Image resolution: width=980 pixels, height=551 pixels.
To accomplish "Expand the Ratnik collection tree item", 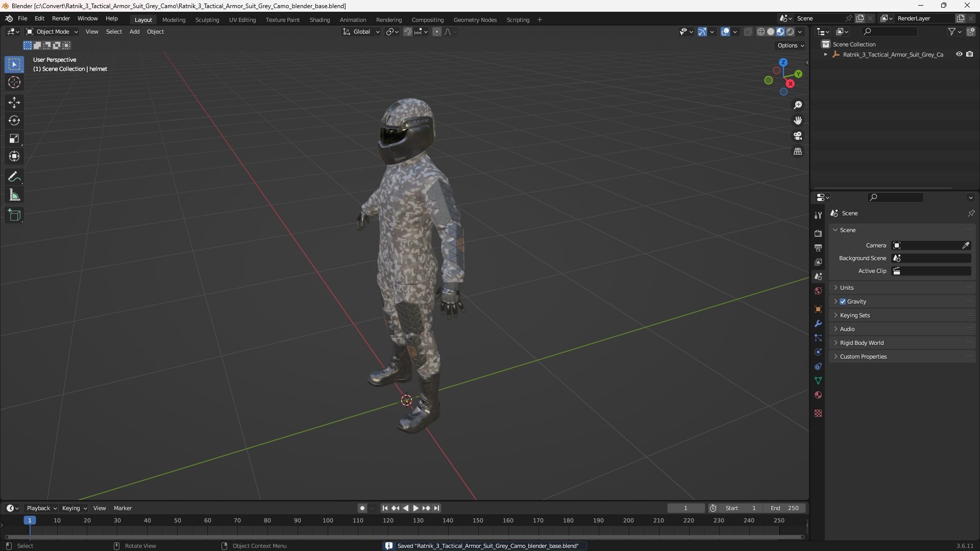I will [x=825, y=55].
